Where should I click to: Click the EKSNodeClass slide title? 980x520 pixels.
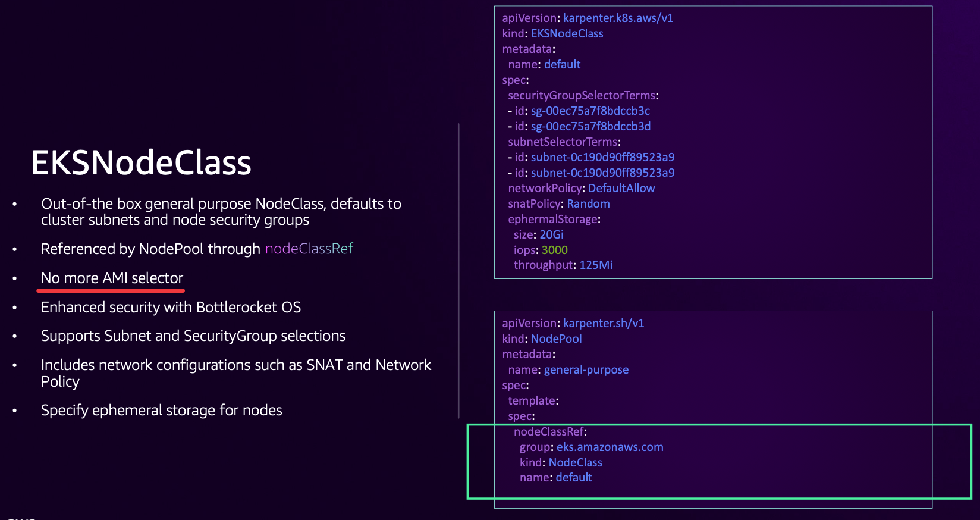141,163
